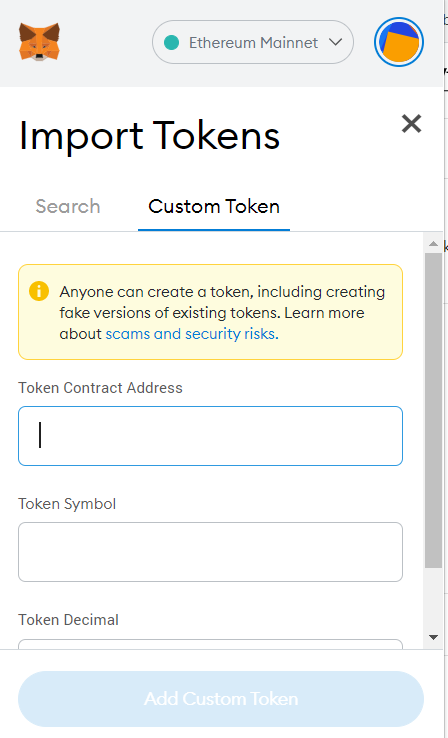Click the Token Contract Address label

pos(100,388)
